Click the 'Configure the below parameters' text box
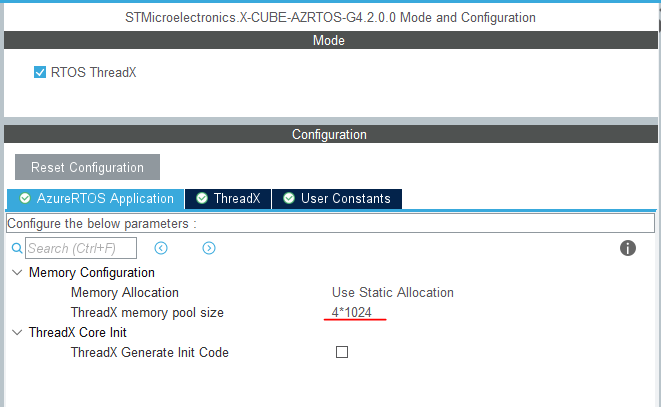661x407 pixels. 330,223
